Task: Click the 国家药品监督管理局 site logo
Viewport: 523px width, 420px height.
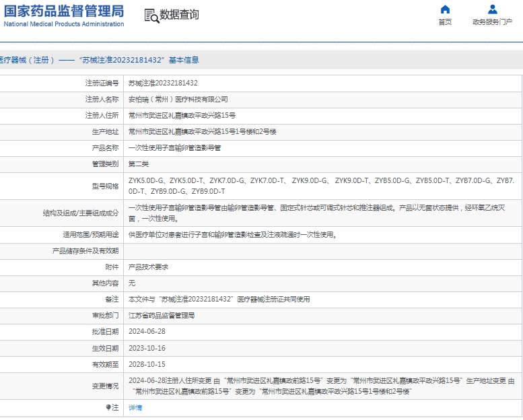Action: [x=63, y=15]
